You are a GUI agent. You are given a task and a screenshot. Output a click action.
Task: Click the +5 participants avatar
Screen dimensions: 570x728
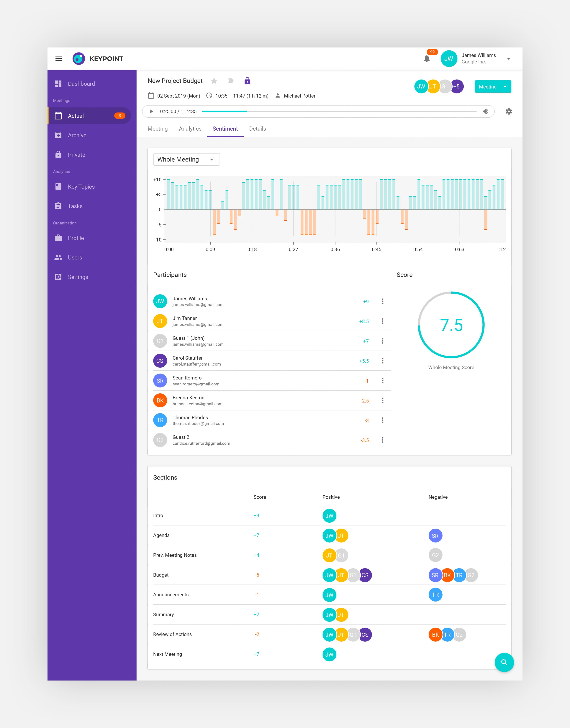[456, 87]
